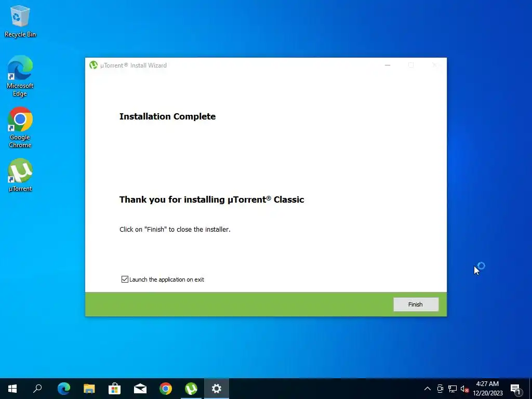Click the 'Click on Finish to close' text
The width and height of the screenshot is (532, 399).
tap(175, 229)
